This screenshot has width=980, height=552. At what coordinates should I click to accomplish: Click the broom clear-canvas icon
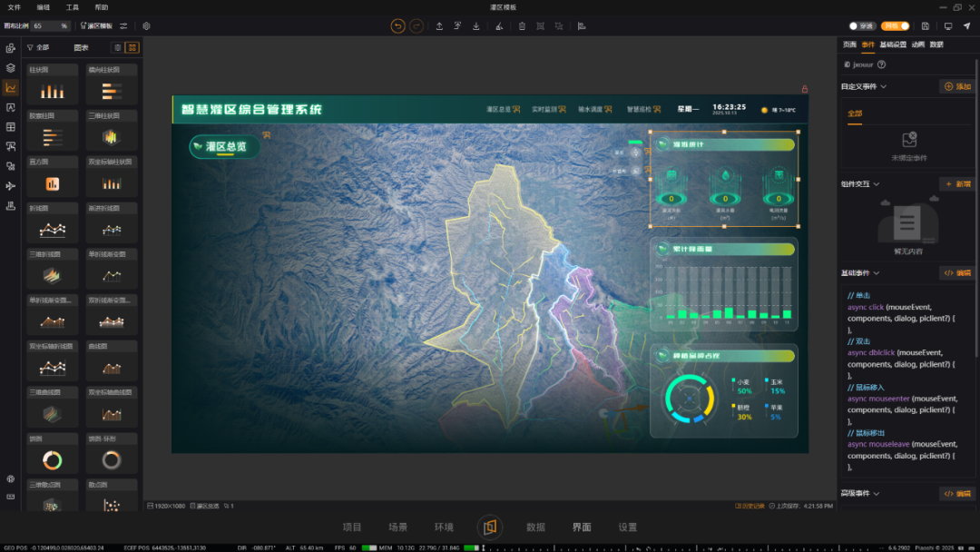499,26
